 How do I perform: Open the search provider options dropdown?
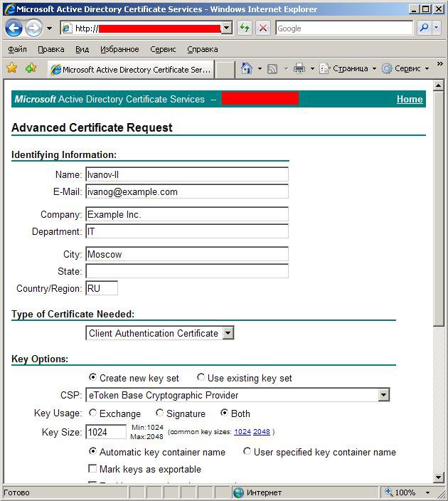coord(437,28)
